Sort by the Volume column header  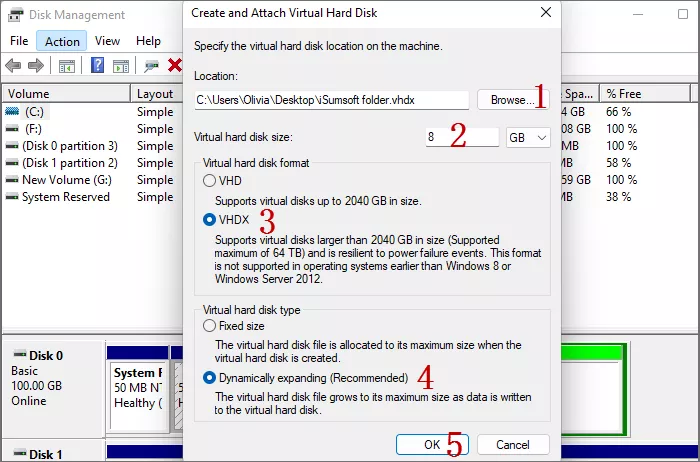click(x=66, y=94)
